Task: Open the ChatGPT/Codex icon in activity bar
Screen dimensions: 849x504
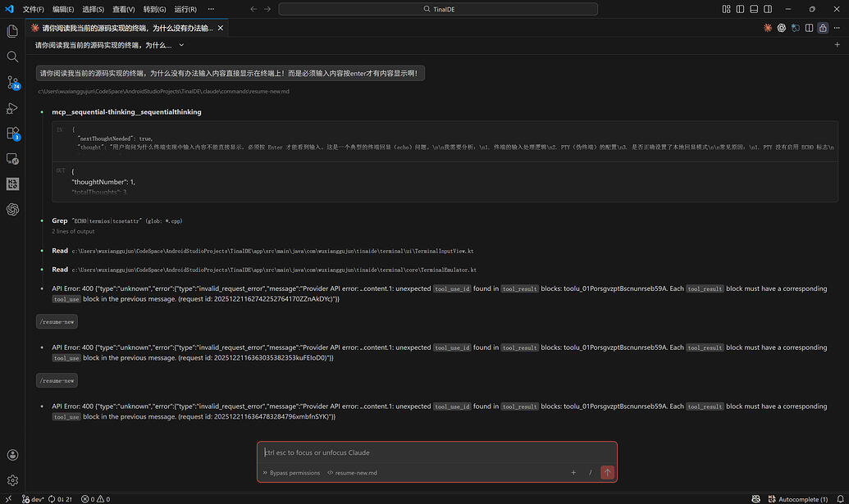Action: (12, 209)
